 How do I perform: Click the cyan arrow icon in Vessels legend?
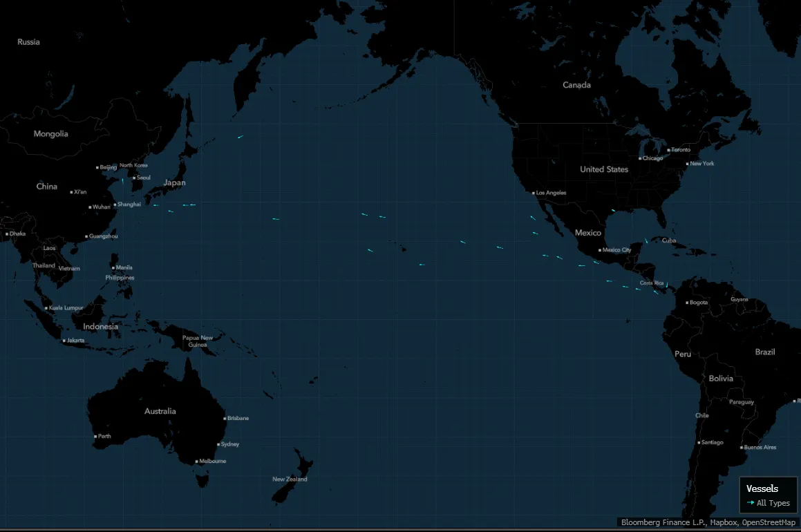click(751, 503)
